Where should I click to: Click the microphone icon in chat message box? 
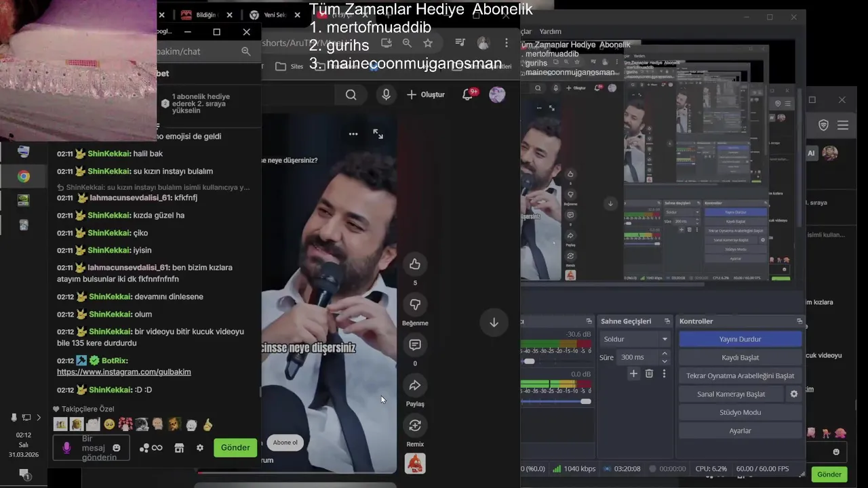point(66,448)
